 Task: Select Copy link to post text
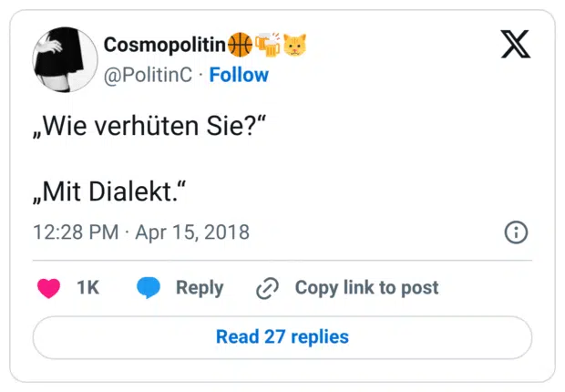(x=366, y=288)
